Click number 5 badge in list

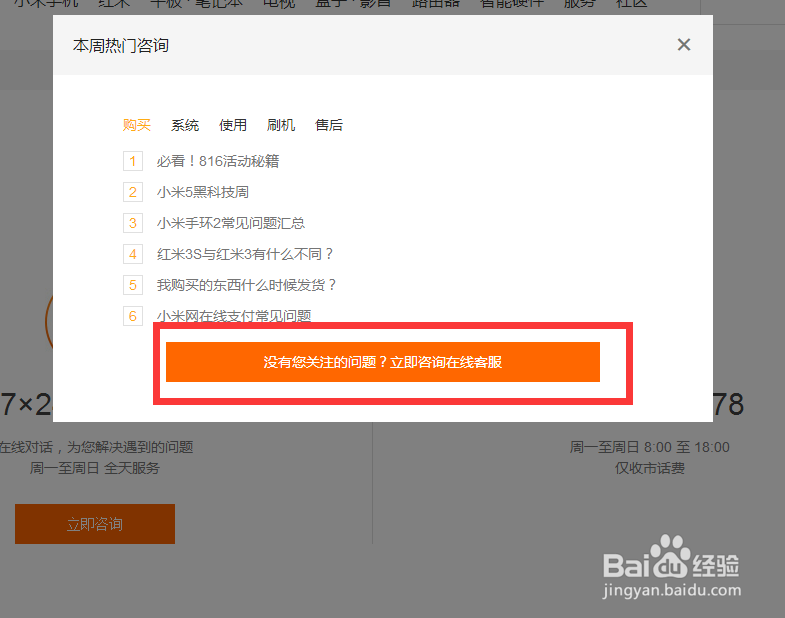pyautogui.click(x=133, y=285)
